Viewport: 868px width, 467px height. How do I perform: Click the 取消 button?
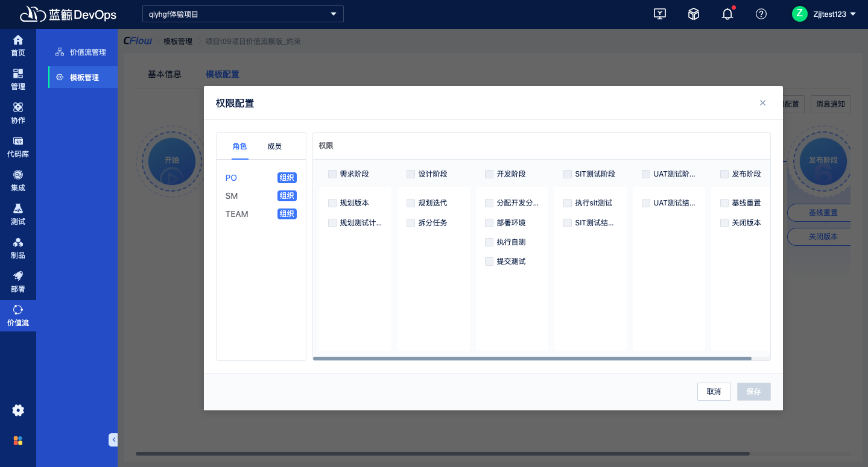(714, 392)
